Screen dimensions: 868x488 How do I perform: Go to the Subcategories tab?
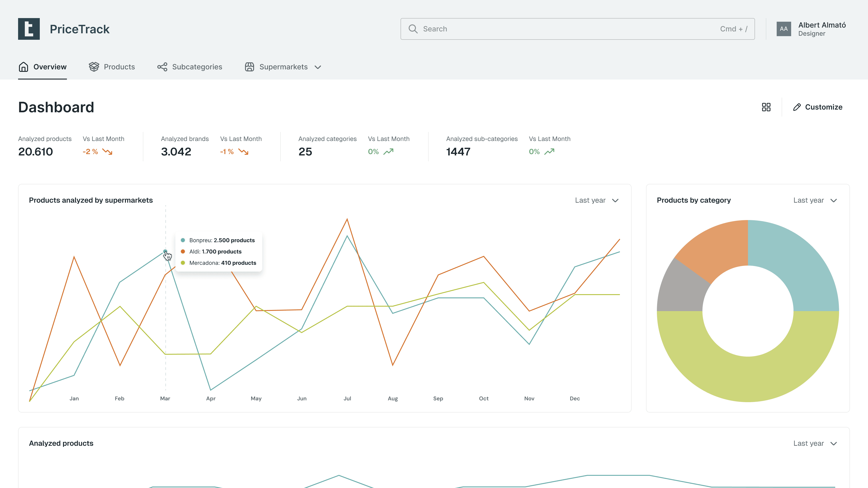[197, 67]
